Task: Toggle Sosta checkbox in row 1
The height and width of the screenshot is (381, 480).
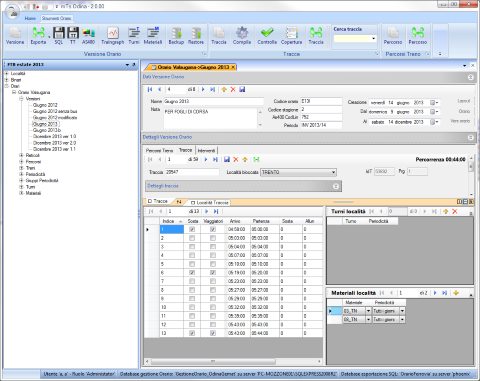Action: pyautogui.click(x=192, y=229)
